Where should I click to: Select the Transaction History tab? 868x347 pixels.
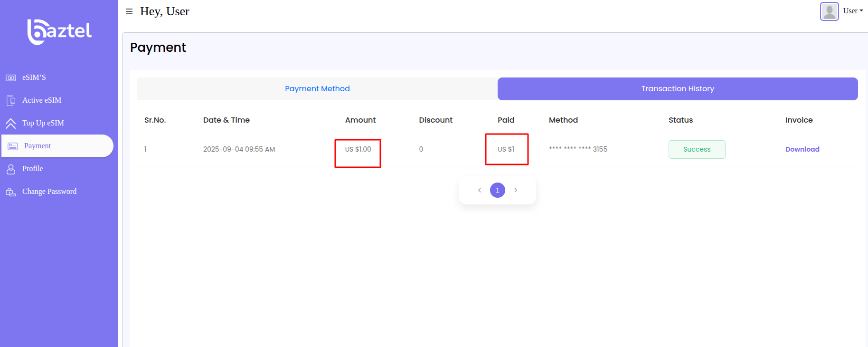(x=677, y=89)
